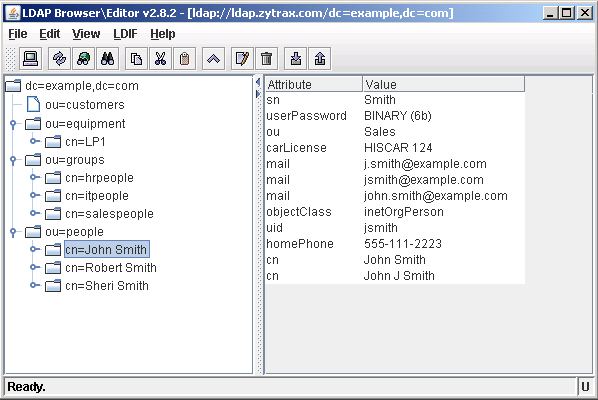
Task: Click the Go up one level arrow icon
Action: coord(213,59)
